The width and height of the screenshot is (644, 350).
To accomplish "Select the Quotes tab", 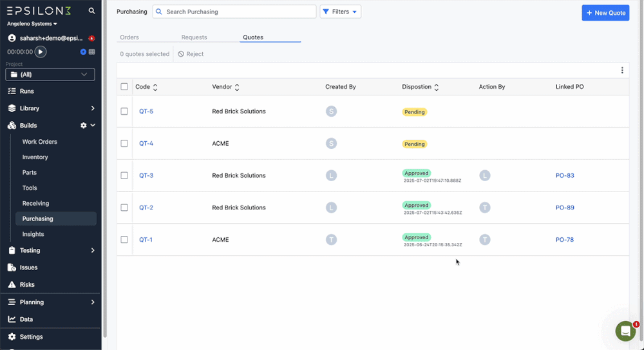I will (x=253, y=37).
